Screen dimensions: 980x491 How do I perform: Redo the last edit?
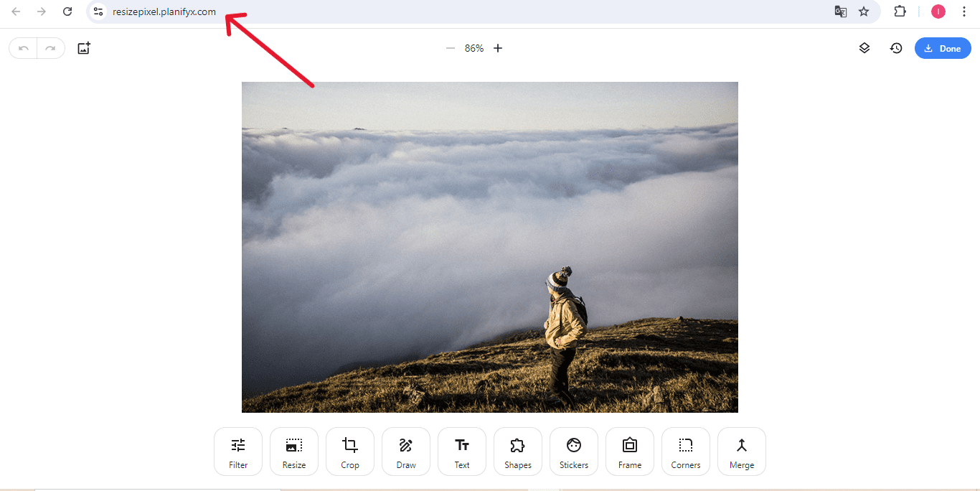pyautogui.click(x=50, y=48)
